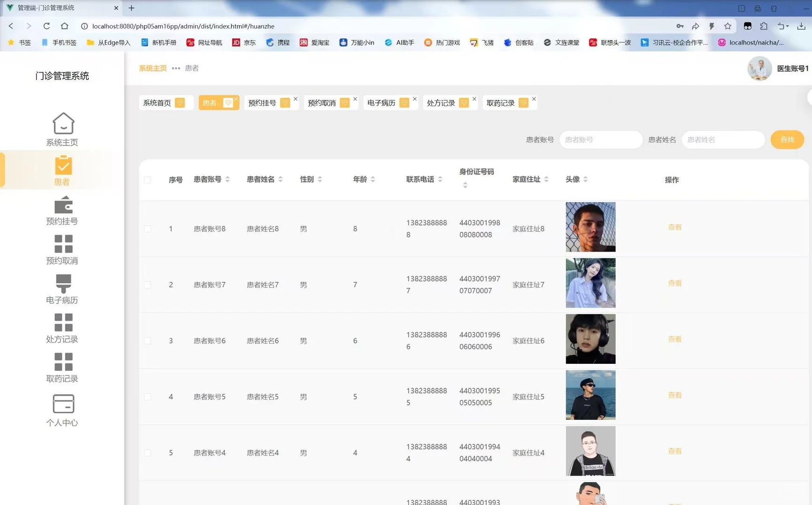Image resolution: width=812 pixels, height=505 pixels.
Task: Open the 京东 bookmark in bookmarks bar
Action: [244, 43]
